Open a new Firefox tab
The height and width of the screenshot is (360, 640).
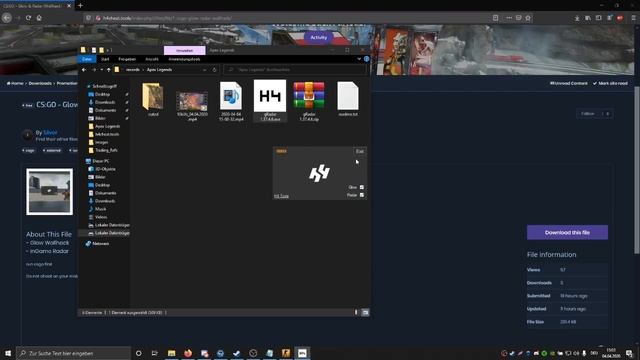80,6
